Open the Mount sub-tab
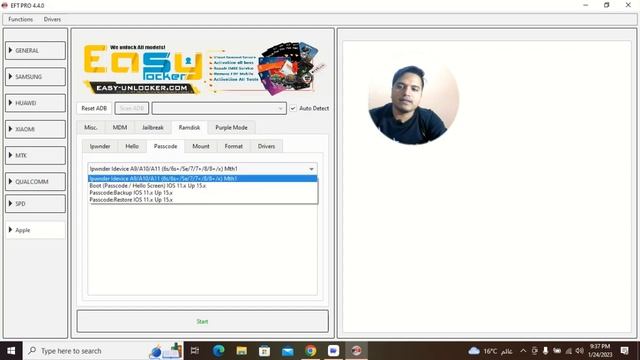This screenshot has width=640, height=360. 201,146
